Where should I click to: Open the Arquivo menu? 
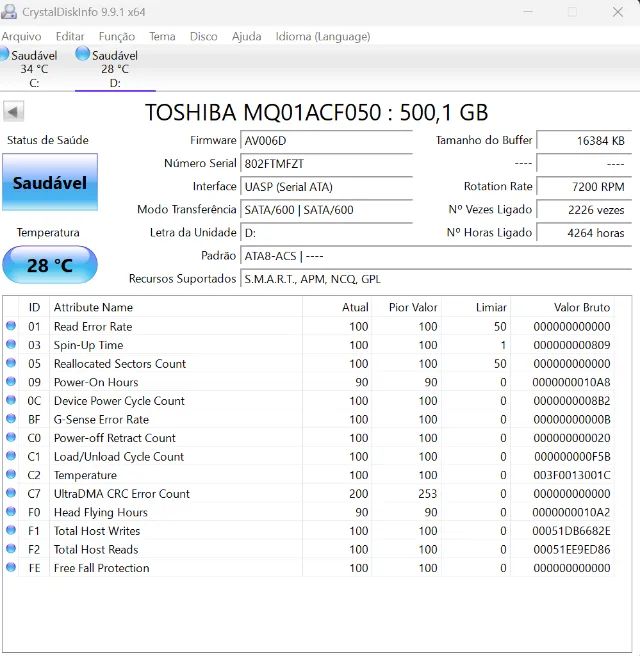click(x=21, y=36)
